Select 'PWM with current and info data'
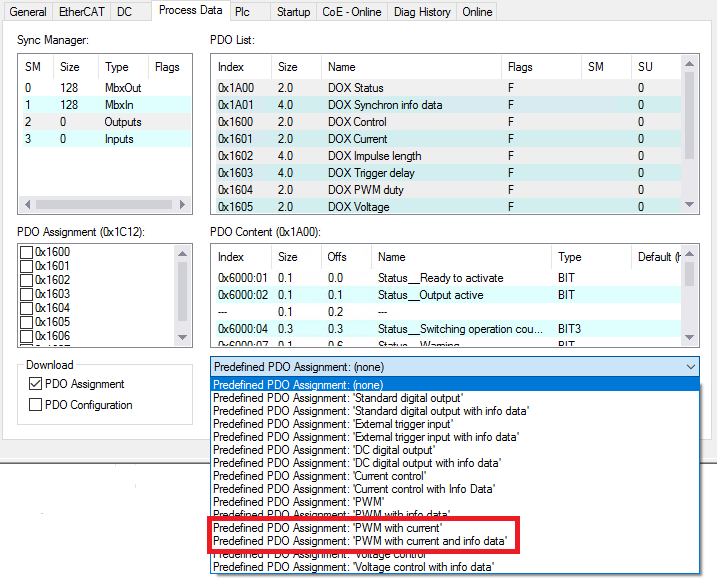717x580 pixels. point(455,541)
